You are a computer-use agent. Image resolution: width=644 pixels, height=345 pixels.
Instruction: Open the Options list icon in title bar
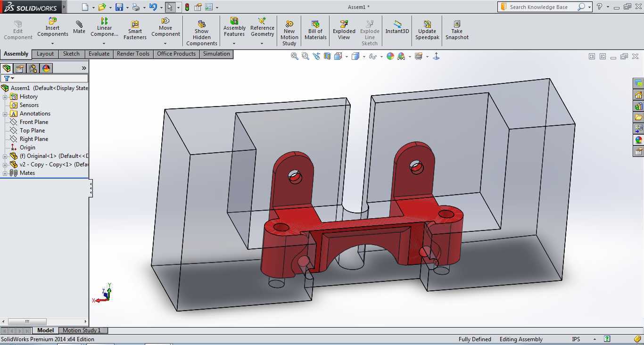click(209, 7)
